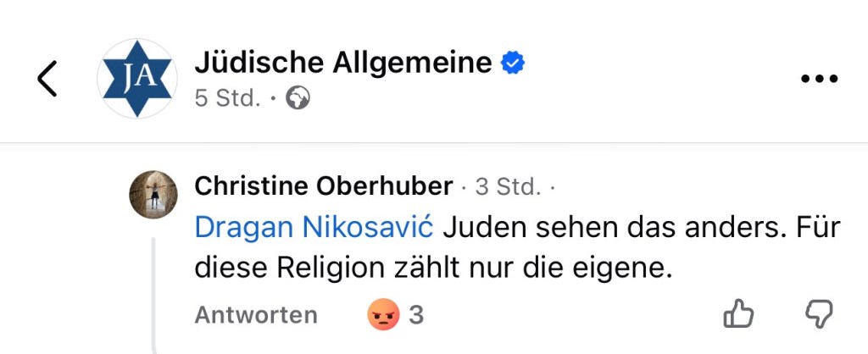View Christine Oberhuber's profile picture

[153, 195]
